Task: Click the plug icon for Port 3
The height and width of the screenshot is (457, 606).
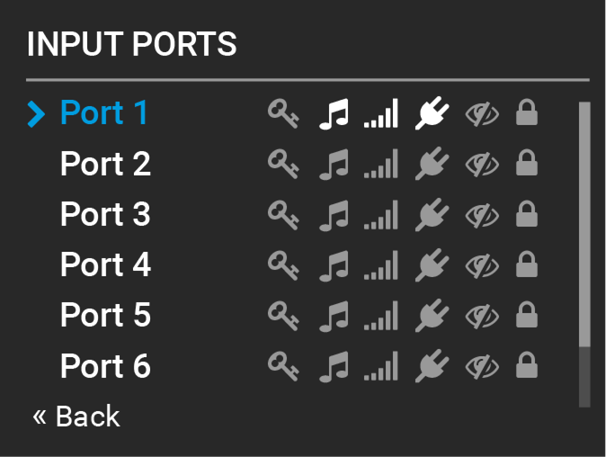Action: [432, 215]
